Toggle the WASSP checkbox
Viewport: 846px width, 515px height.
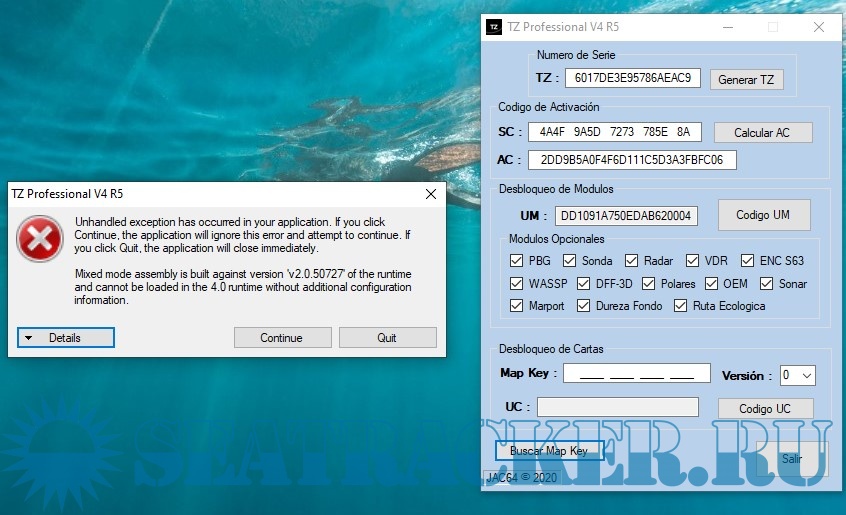pyautogui.click(x=517, y=284)
